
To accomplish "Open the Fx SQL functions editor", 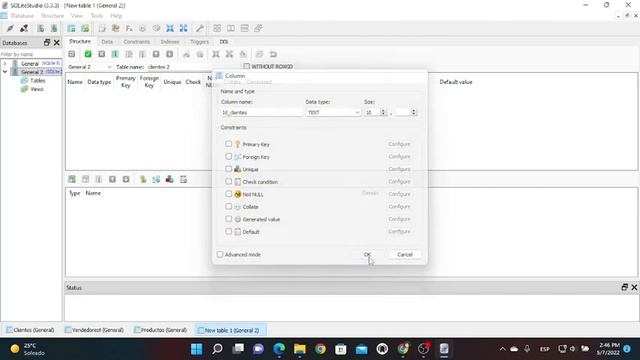I will click(x=129, y=28).
